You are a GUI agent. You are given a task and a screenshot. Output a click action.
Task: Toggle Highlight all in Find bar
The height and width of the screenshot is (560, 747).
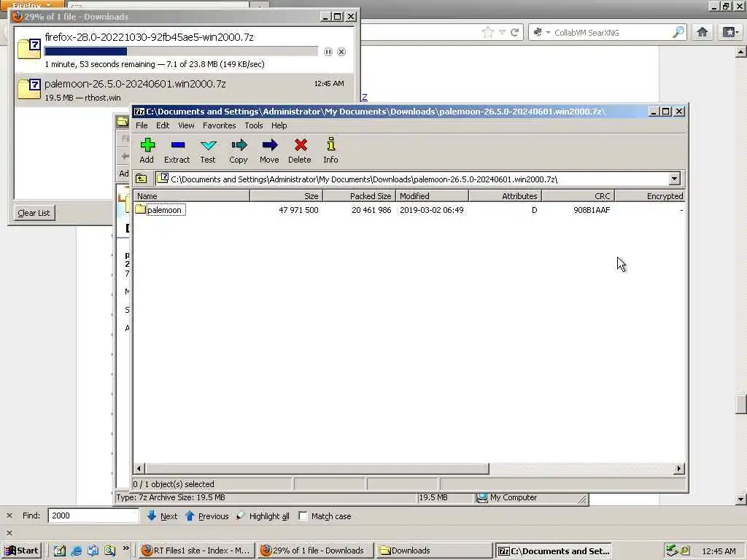pos(263,516)
